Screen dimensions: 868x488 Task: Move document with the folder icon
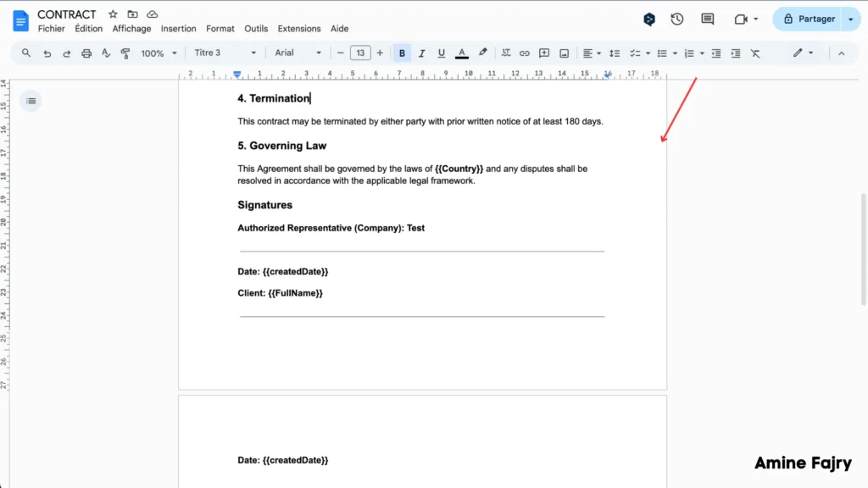click(132, 14)
